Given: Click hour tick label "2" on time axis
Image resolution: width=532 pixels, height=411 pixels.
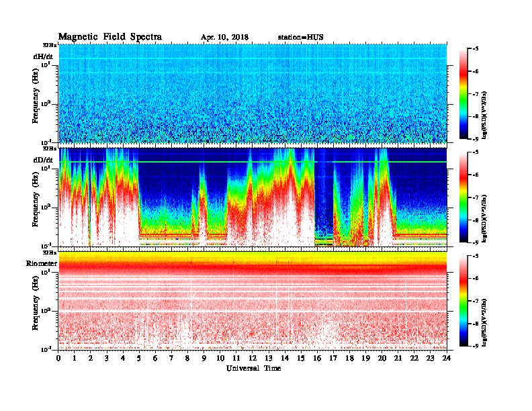Looking at the screenshot, I should pyautogui.click(x=91, y=358).
